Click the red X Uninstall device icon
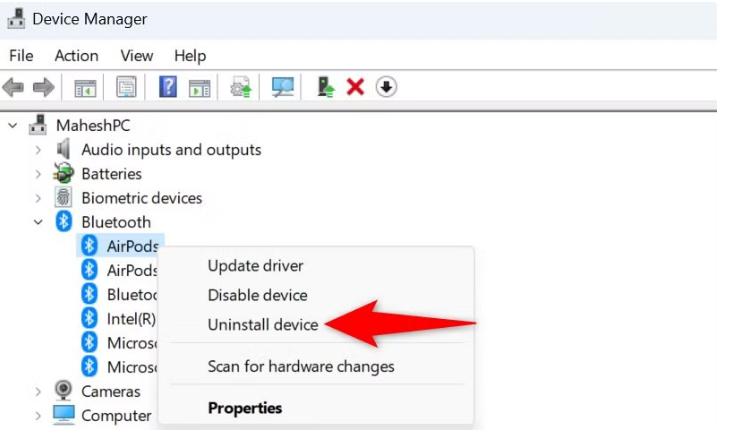This screenshot has width=735, height=448. 355,87
